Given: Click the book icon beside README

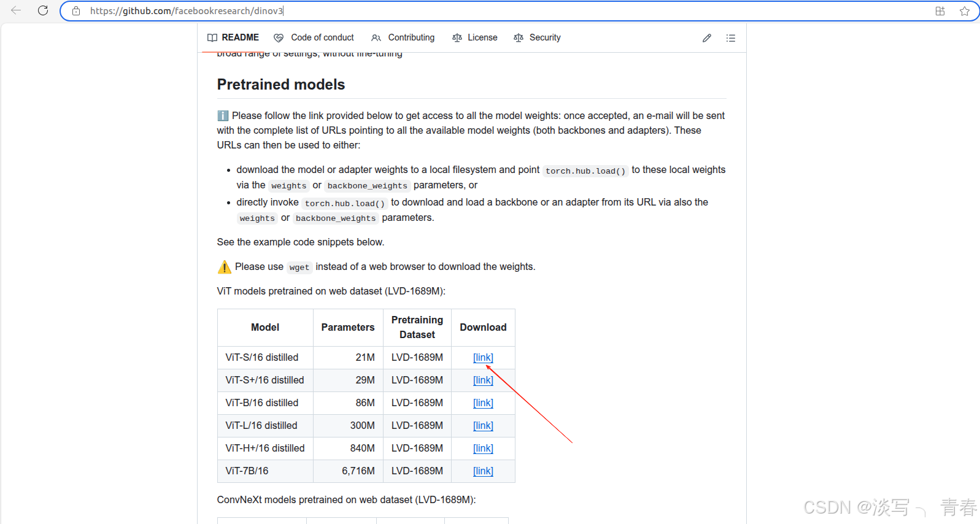Looking at the screenshot, I should (212, 38).
